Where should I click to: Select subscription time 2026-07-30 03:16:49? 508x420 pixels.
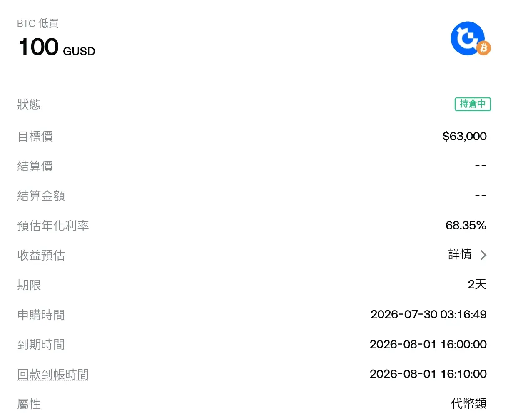428,314
